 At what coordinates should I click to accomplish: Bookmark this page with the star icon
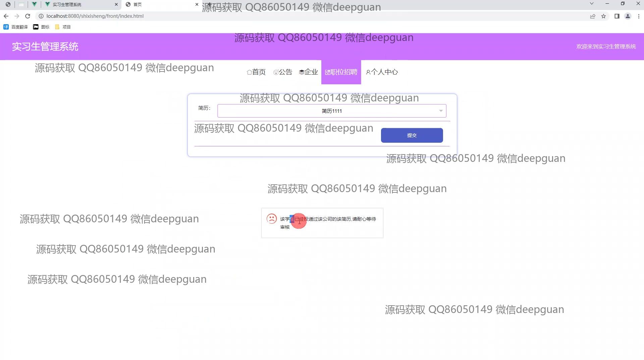coord(603,16)
